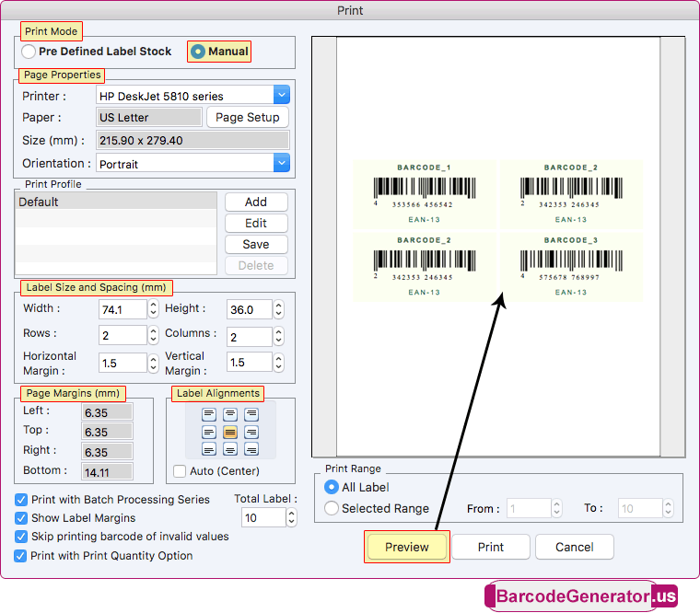Edit the selected print profile
This screenshot has height=613, width=700.
click(256, 223)
